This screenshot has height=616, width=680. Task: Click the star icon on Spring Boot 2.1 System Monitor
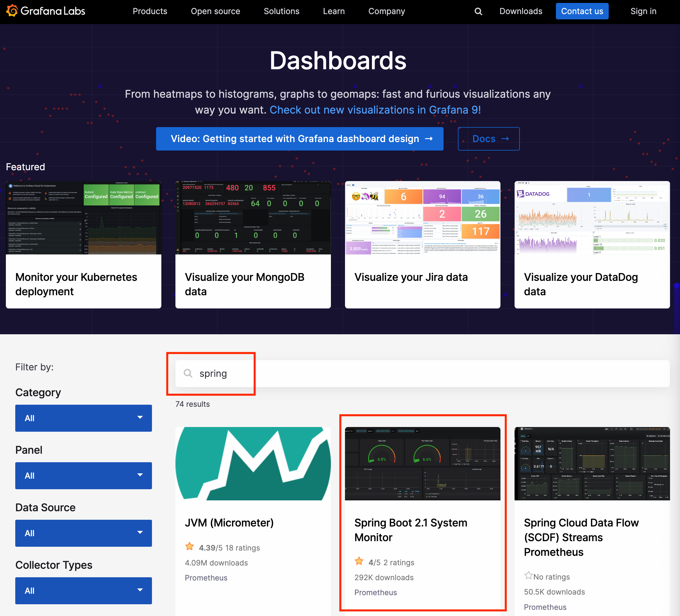(359, 561)
